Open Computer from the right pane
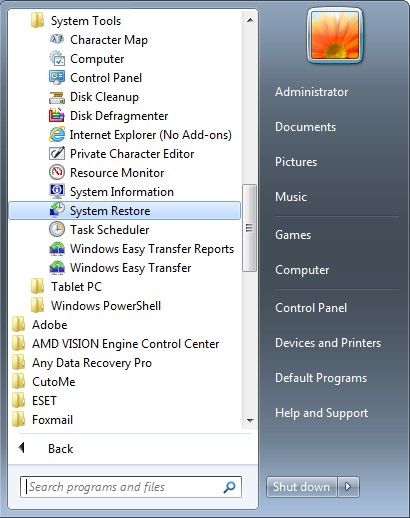This screenshot has width=410, height=518. click(x=302, y=270)
